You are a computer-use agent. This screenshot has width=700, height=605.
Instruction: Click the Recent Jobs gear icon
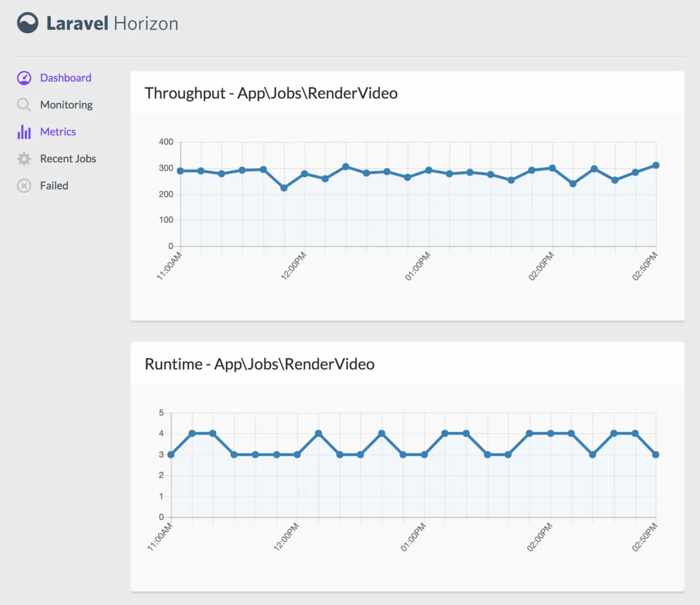tap(24, 159)
